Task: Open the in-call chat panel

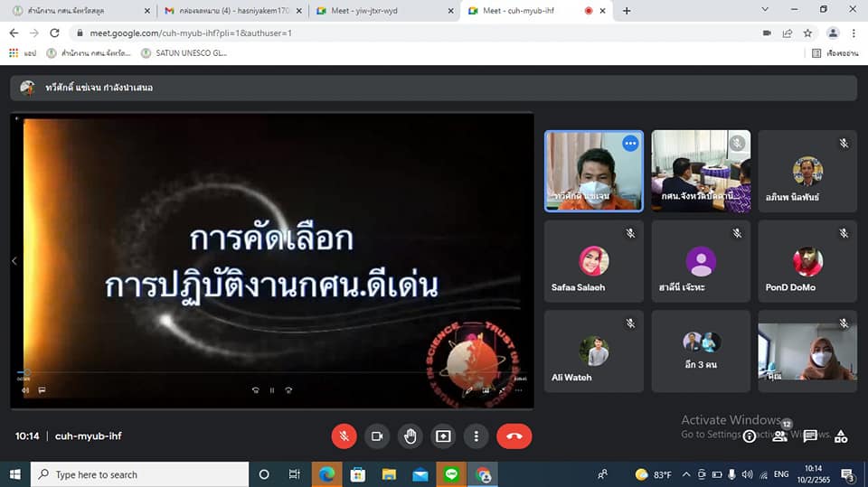Action: 810,435
